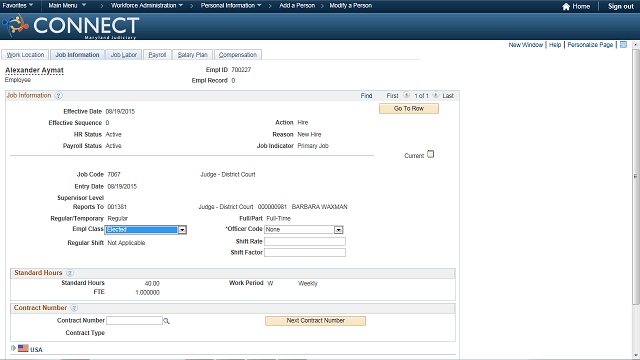Switch to the Payroll tab
The height and width of the screenshot is (360, 640).
click(x=157, y=55)
